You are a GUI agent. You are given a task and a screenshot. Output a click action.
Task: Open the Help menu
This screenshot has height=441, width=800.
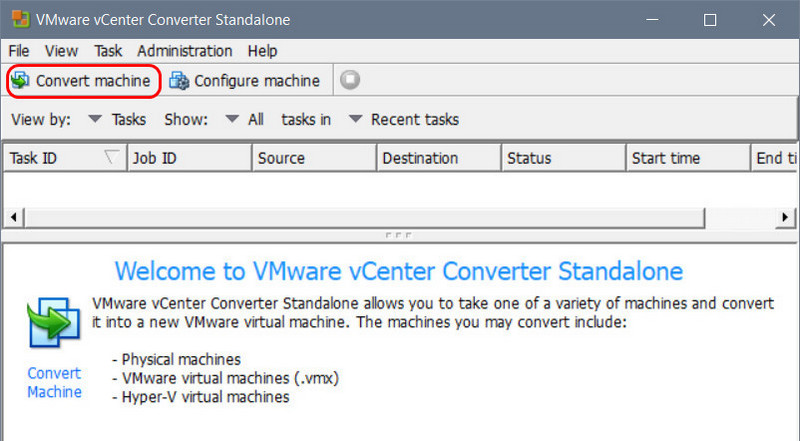coord(262,51)
